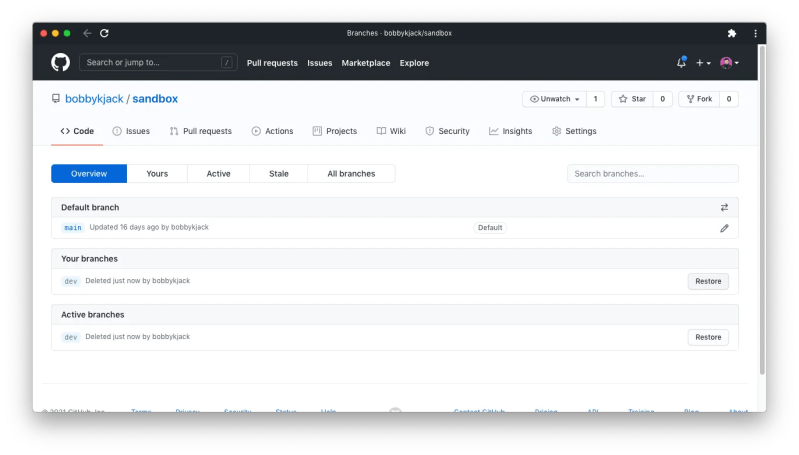Open the stargazers count 0
This screenshot has width=799, height=455.
[x=662, y=99]
